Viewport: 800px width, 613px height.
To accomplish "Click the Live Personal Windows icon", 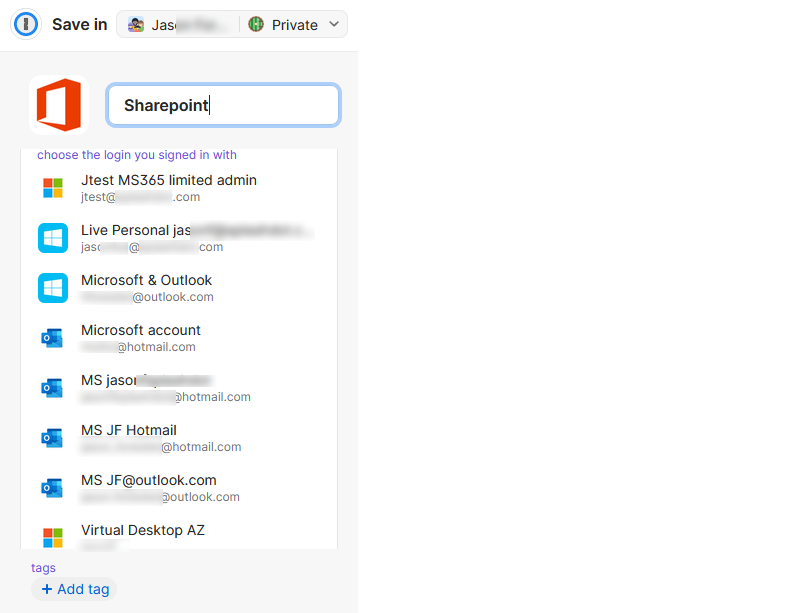I will 53,238.
